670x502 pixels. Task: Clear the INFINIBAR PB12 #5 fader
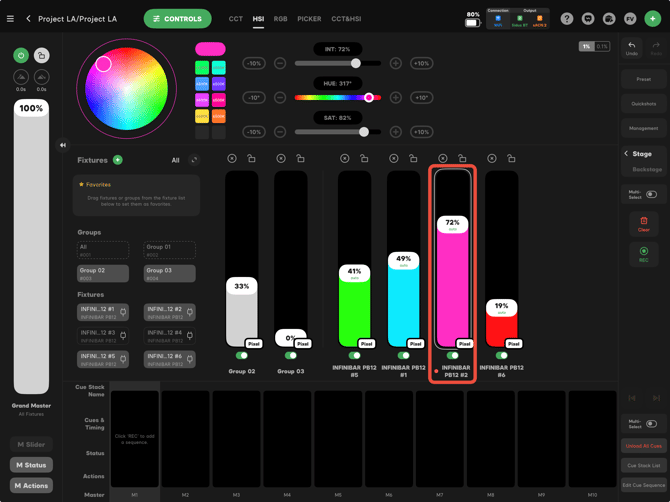344,159
